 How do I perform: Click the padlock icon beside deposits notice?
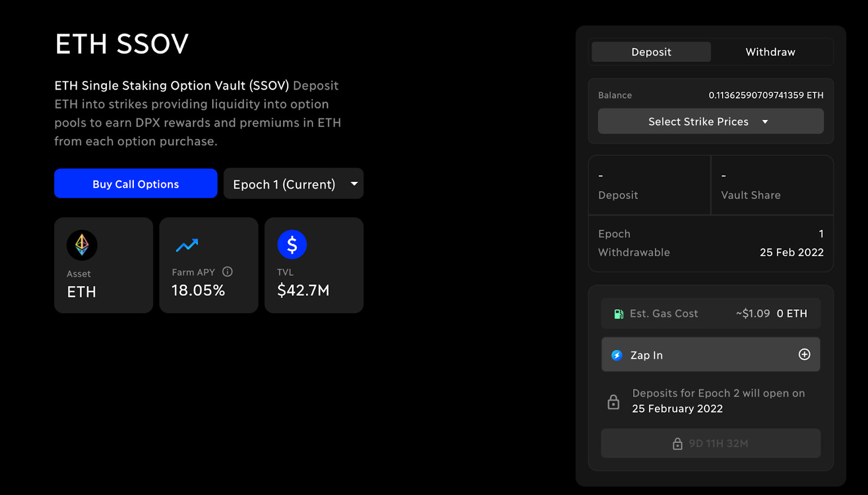point(613,402)
